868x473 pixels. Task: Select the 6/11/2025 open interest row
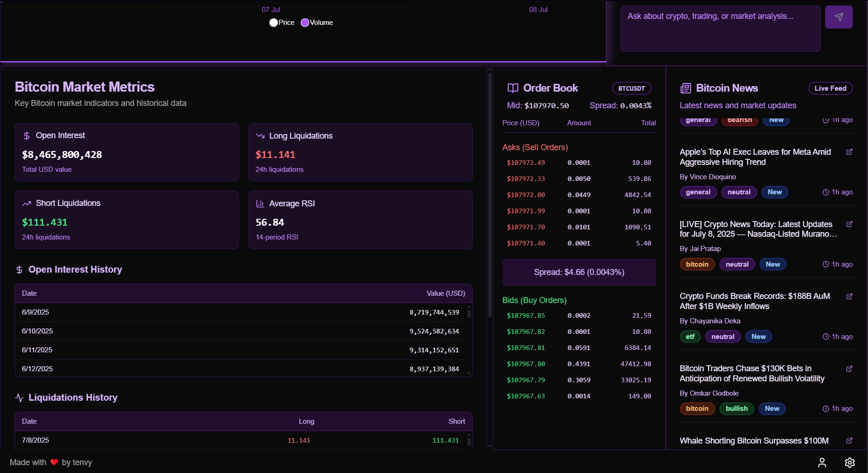click(240, 350)
